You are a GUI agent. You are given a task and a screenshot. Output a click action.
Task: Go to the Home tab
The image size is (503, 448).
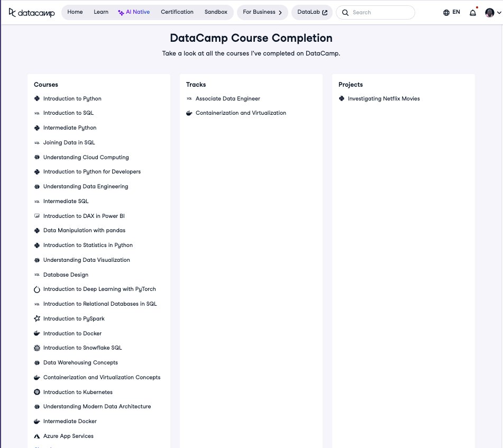point(75,12)
